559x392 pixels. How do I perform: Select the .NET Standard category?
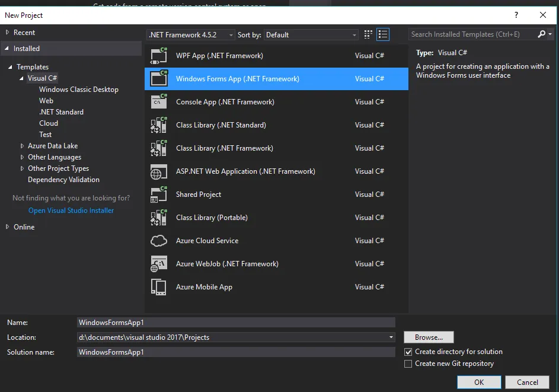point(61,112)
